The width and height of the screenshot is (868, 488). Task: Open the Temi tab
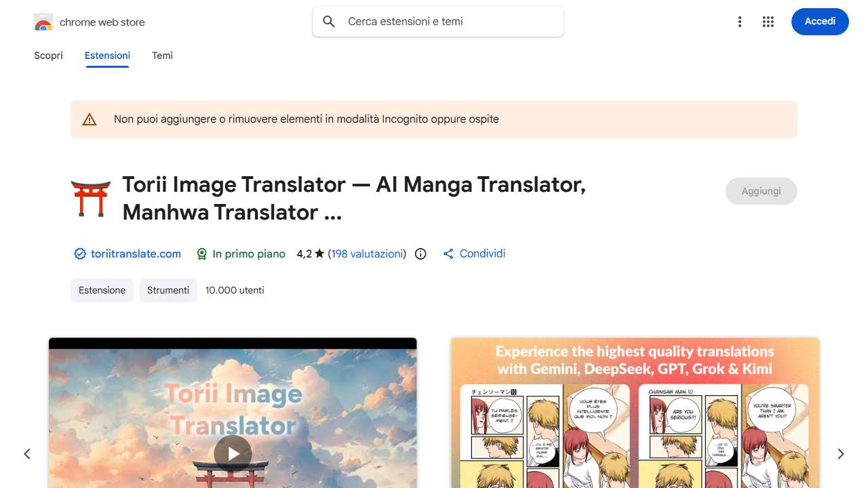pyautogui.click(x=162, y=56)
